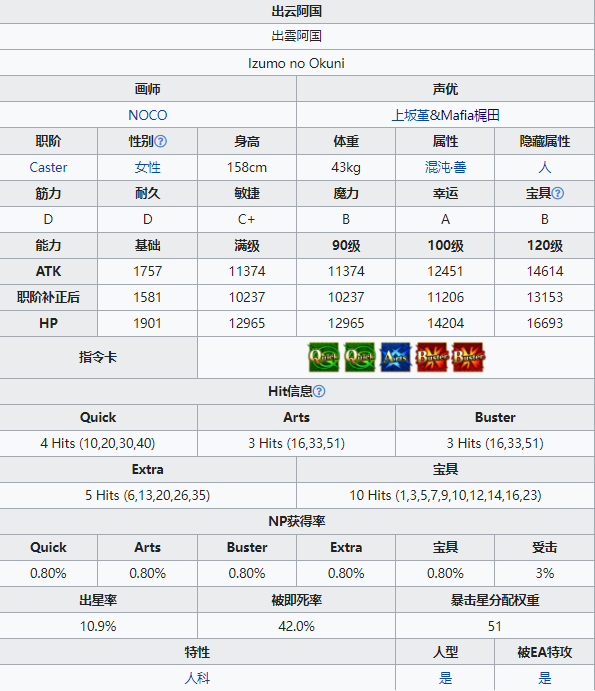The height and width of the screenshot is (691, 595).
Task: Open the NOCO illustrator link
Action: point(148,115)
